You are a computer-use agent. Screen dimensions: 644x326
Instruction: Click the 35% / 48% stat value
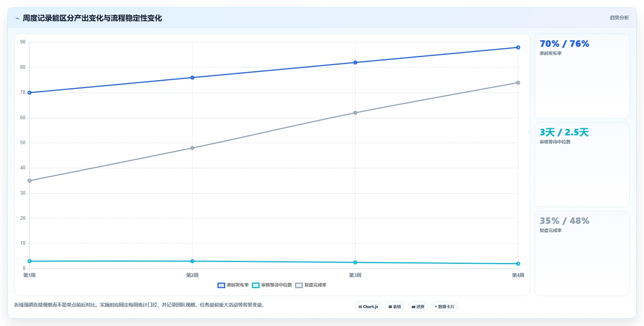(x=564, y=221)
